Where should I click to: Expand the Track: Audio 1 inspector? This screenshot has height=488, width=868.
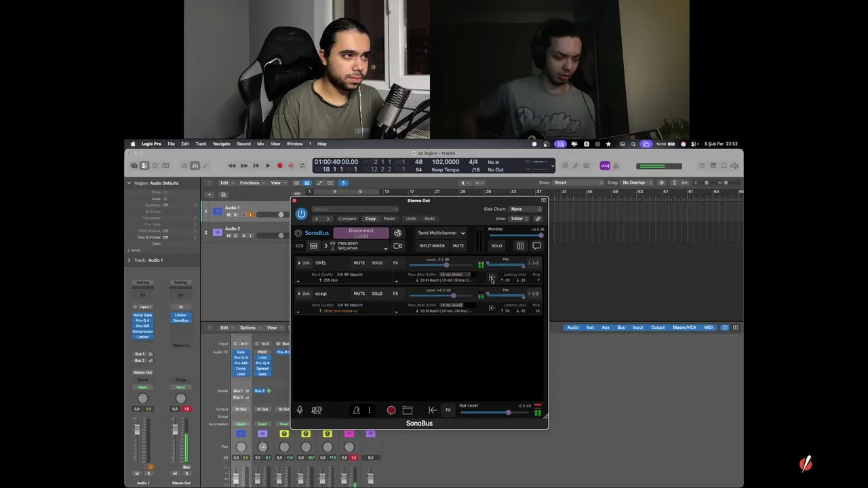point(129,260)
